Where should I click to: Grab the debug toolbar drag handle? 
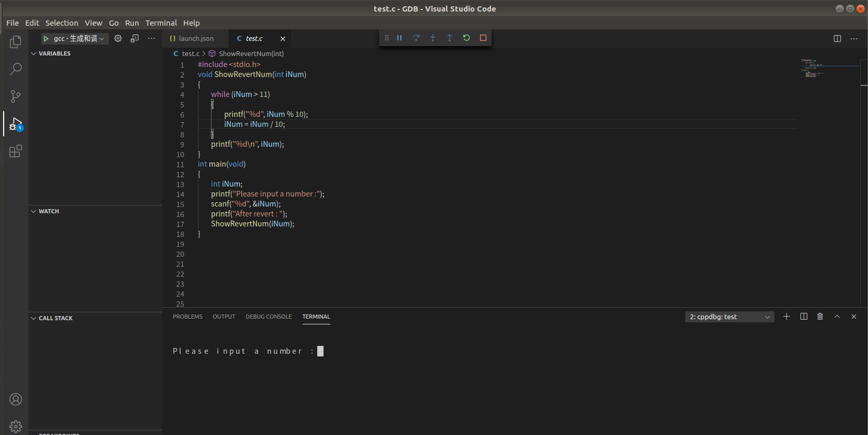387,38
